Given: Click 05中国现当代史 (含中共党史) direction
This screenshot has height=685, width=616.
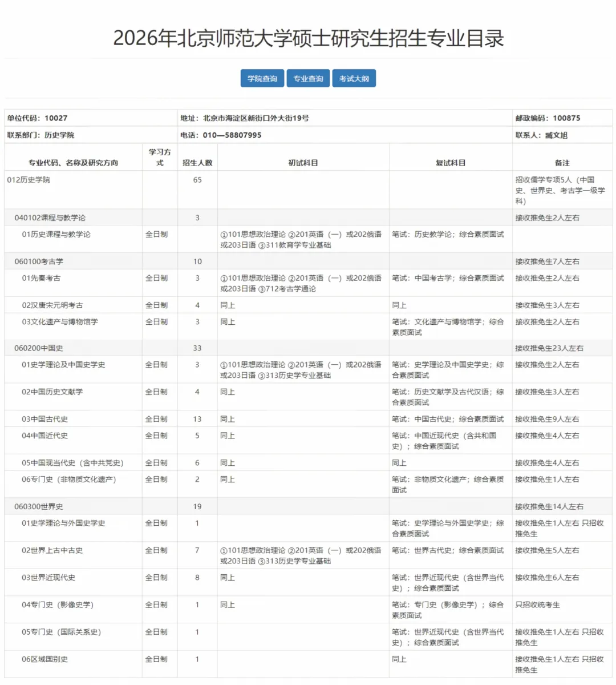Looking at the screenshot, I should [x=72, y=463].
